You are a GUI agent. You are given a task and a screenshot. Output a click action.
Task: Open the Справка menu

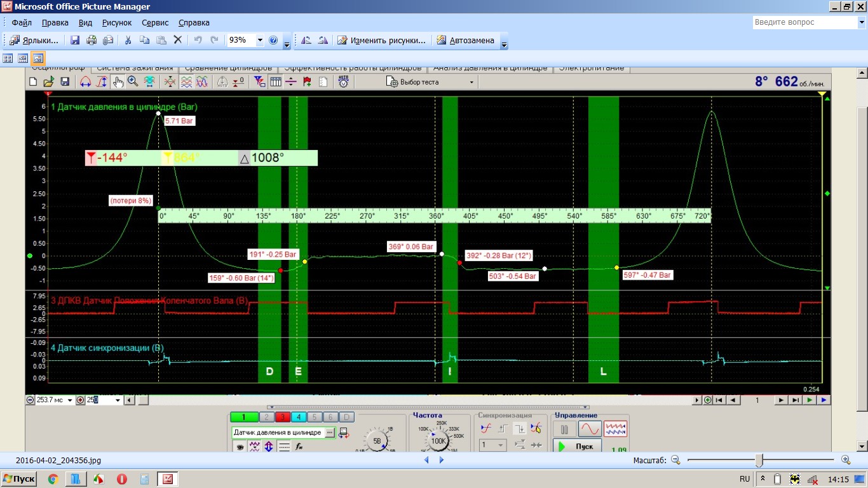[x=194, y=22]
